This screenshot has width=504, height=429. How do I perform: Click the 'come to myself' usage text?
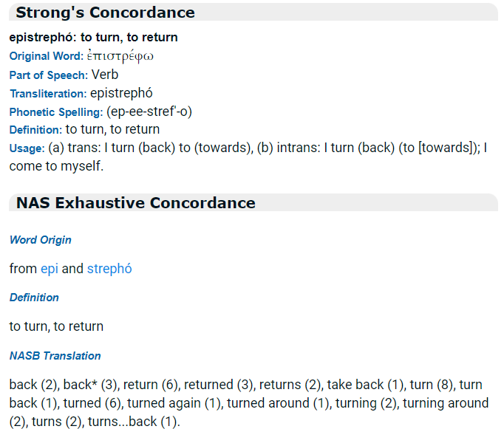click(x=56, y=166)
